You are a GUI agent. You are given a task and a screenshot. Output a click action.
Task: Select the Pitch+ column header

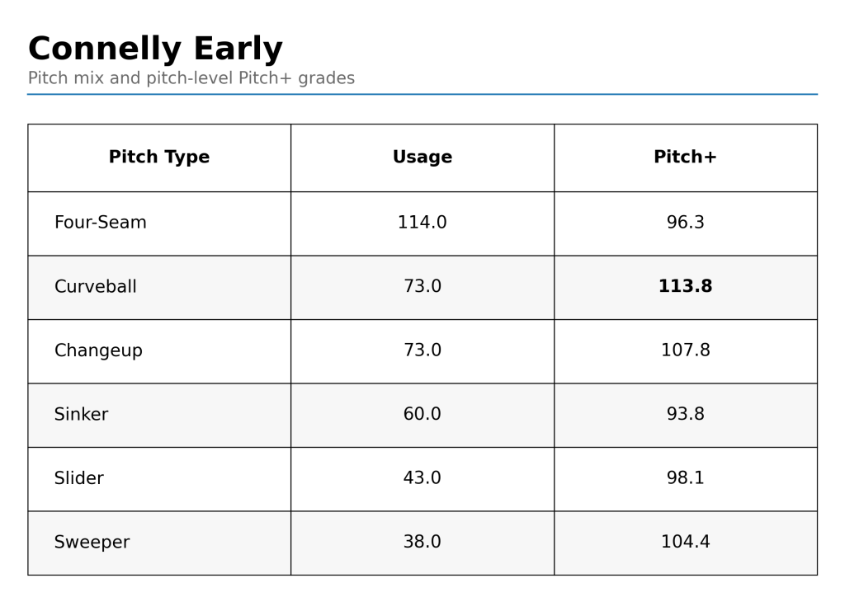(x=685, y=158)
